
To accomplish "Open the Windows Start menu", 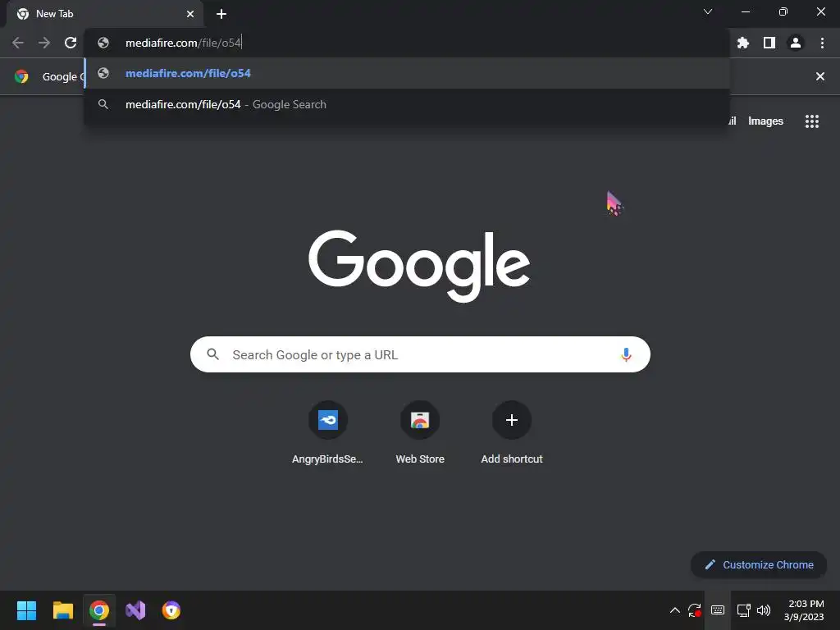I will pyautogui.click(x=26, y=610).
